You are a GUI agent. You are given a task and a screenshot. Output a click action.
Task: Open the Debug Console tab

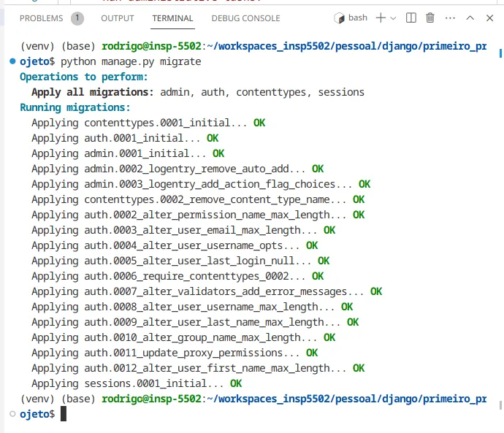pyautogui.click(x=246, y=18)
